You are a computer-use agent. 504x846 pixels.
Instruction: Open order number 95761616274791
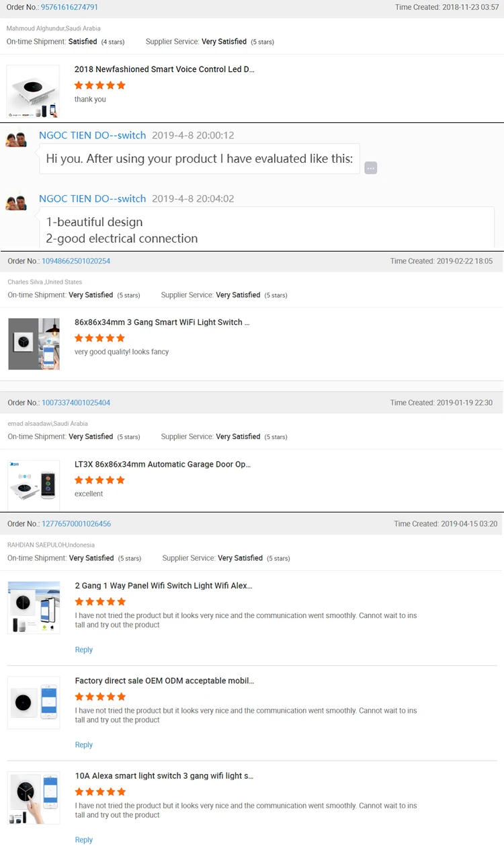coord(69,7)
